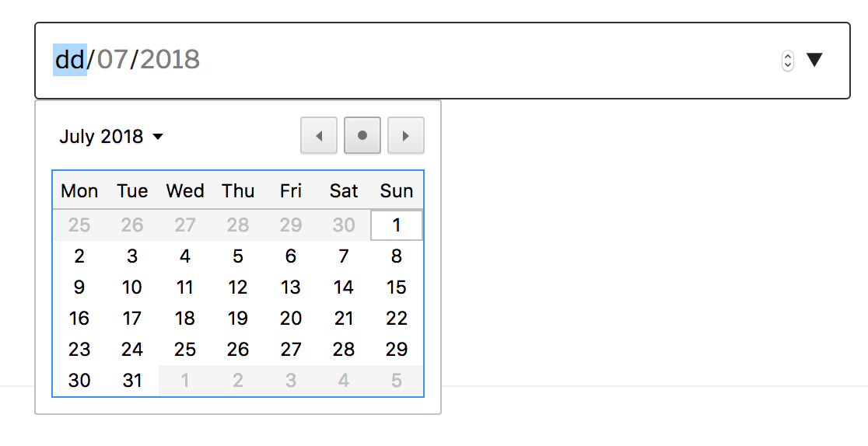The width and height of the screenshot is (868, 446).
Task: Click greyed-out June 25 date
Action: pos(79,225)
